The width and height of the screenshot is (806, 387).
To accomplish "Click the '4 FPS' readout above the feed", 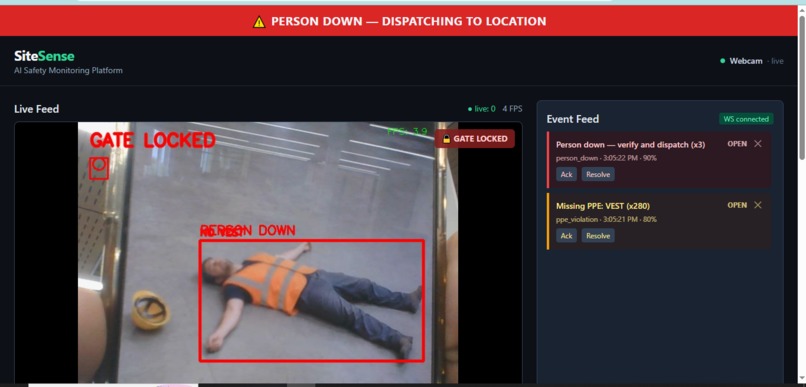I will point(512,109).
